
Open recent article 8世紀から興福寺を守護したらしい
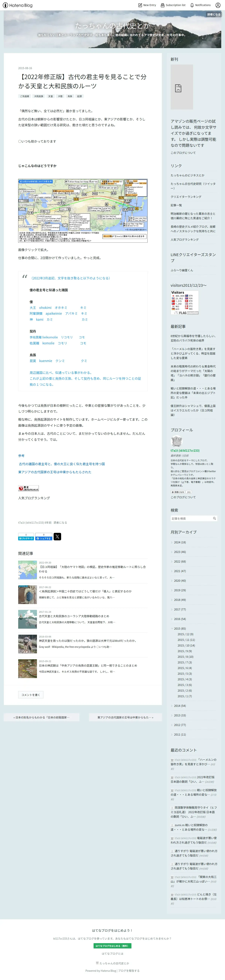(x=193, y=338)
